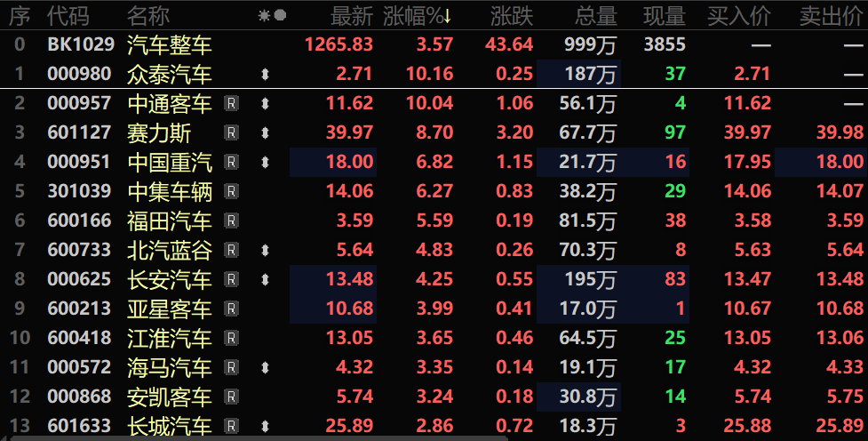868x441 pixels.
Task: Click sector code BK1029
Action: click(x=81, y=44)
